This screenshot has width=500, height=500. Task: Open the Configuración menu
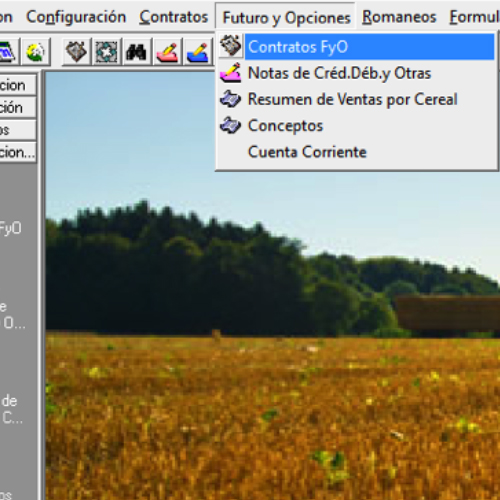point(76,17)
